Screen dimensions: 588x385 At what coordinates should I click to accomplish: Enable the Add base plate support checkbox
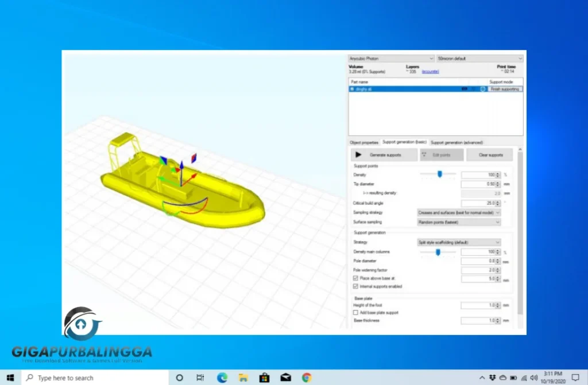tap(355, 312)
